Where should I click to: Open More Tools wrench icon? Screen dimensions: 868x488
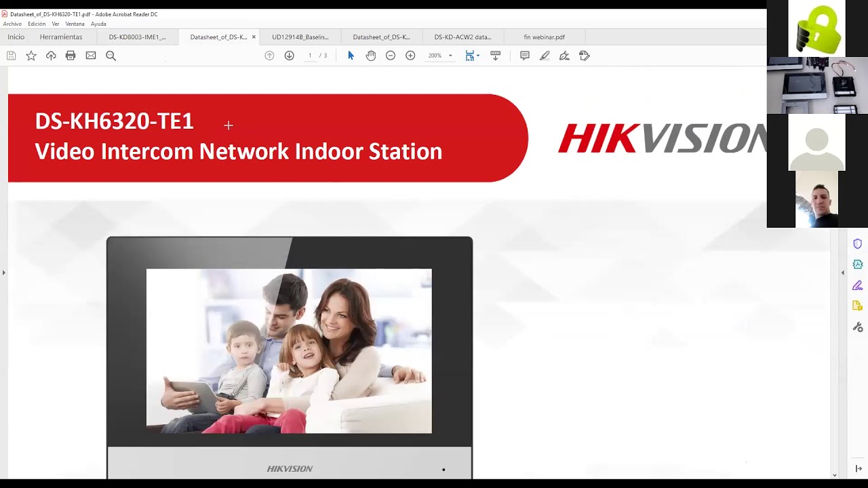click(x=857, y=327)
